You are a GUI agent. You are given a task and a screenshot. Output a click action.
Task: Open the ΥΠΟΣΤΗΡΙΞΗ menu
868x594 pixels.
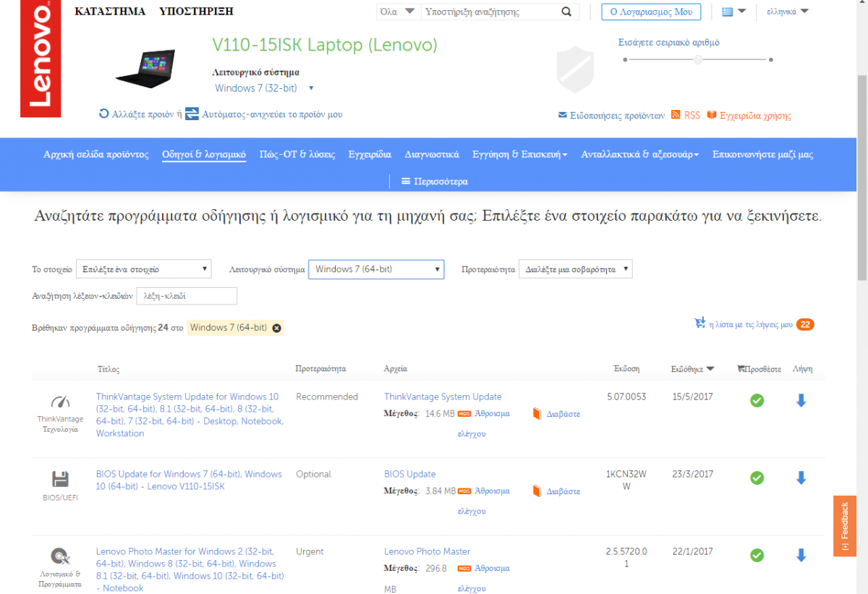pos(196,12)
